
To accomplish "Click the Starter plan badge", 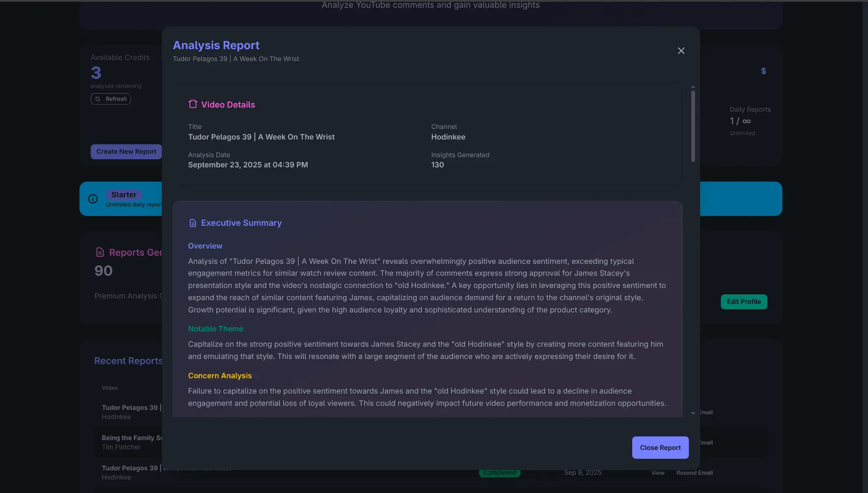I will [x=124, y=195].
